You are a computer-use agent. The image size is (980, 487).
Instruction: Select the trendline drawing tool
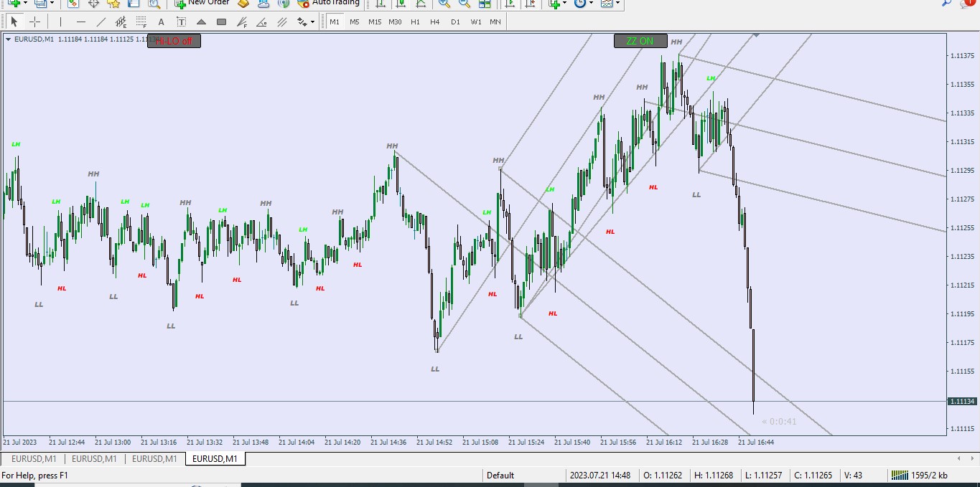point(101,22)
